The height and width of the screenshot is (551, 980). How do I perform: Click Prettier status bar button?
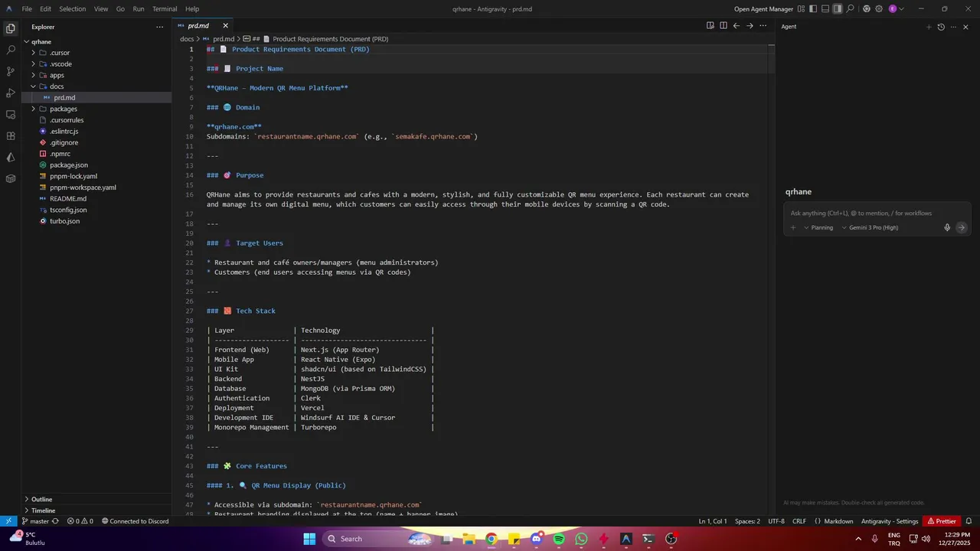tap(941, 521)
